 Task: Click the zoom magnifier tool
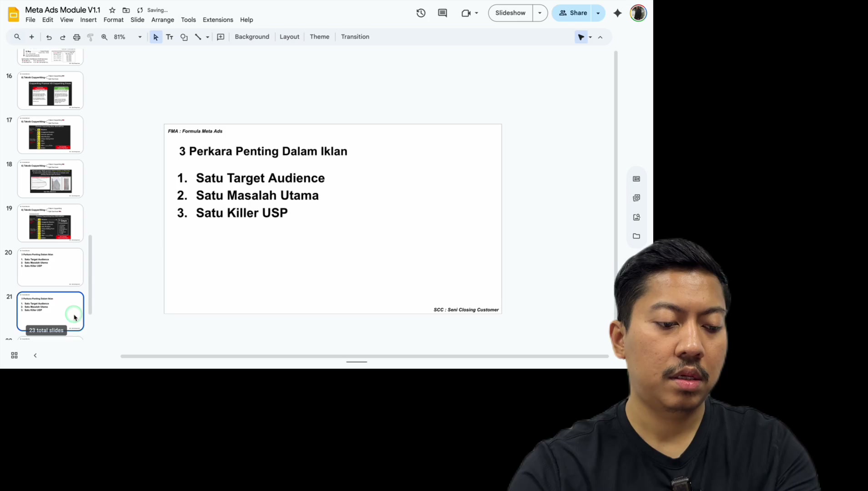click(x=104, y=37)
